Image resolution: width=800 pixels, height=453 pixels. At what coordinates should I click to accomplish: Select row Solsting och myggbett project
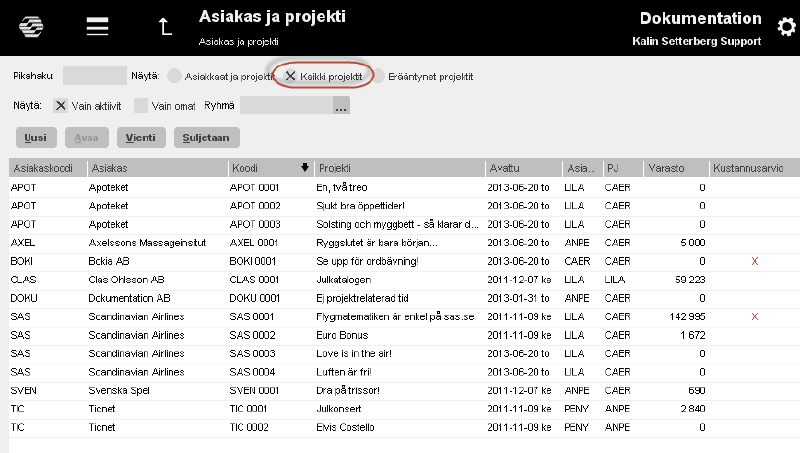tap(404, 224)
